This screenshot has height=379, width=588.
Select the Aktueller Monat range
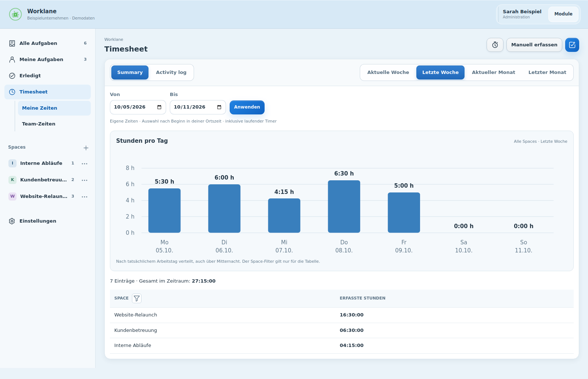[494, 72]
